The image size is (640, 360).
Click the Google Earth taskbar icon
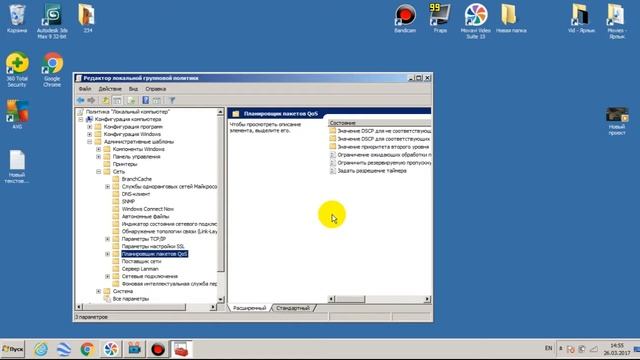click(64, 349)
